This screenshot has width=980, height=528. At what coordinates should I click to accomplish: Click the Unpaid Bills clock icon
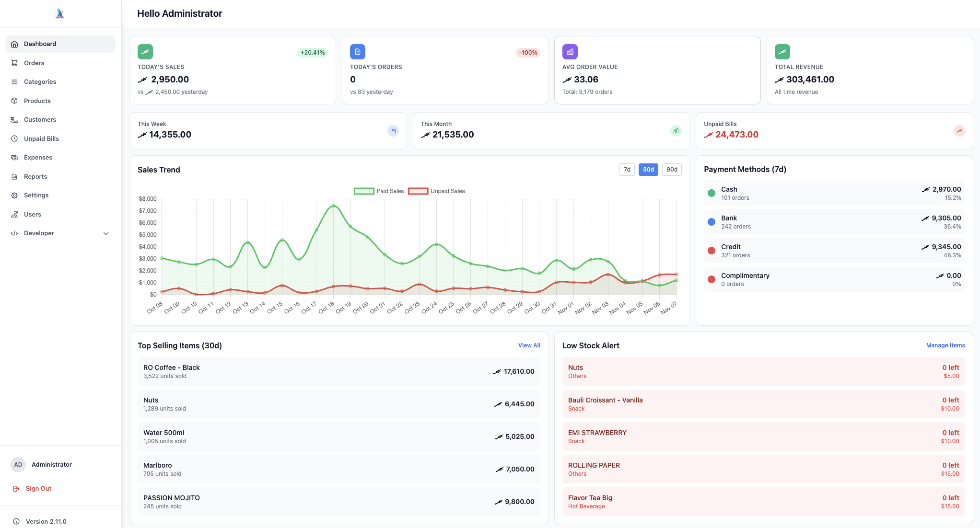[15, 138]
